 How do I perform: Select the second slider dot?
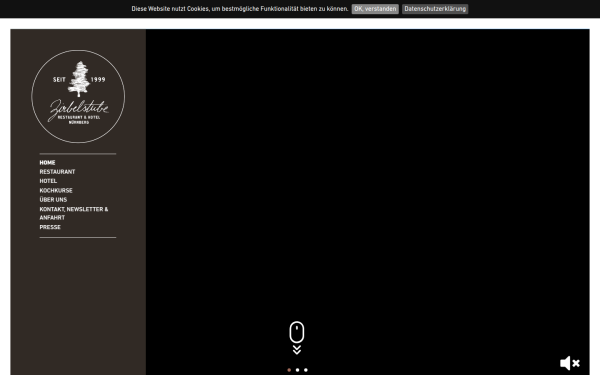point(297,370)
